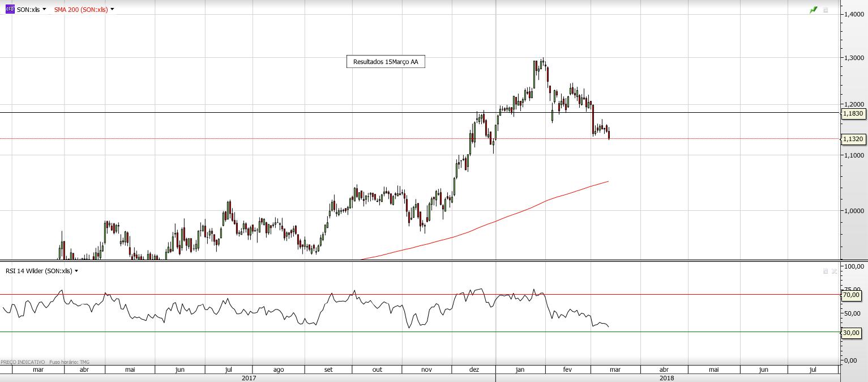Click the 'set' month label on time axis
Image resolution: width=868 pixels, height=382 pixels.
click(x=328, y=370)
